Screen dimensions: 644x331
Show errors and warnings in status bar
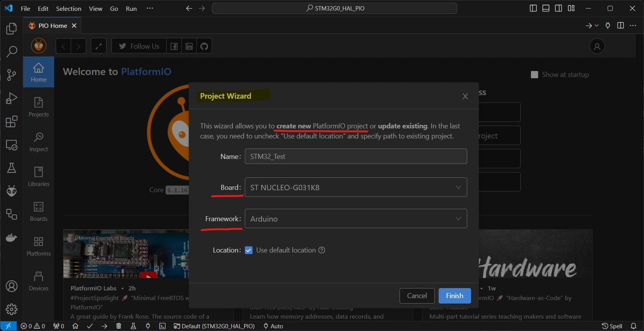click(33, 326)
